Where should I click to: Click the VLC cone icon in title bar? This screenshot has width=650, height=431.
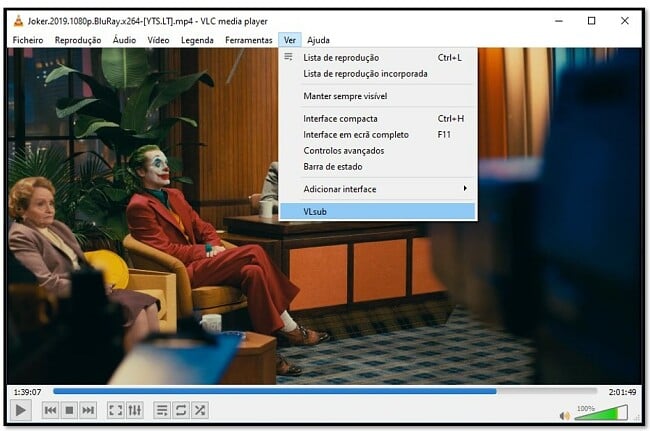tap(18, 21)
